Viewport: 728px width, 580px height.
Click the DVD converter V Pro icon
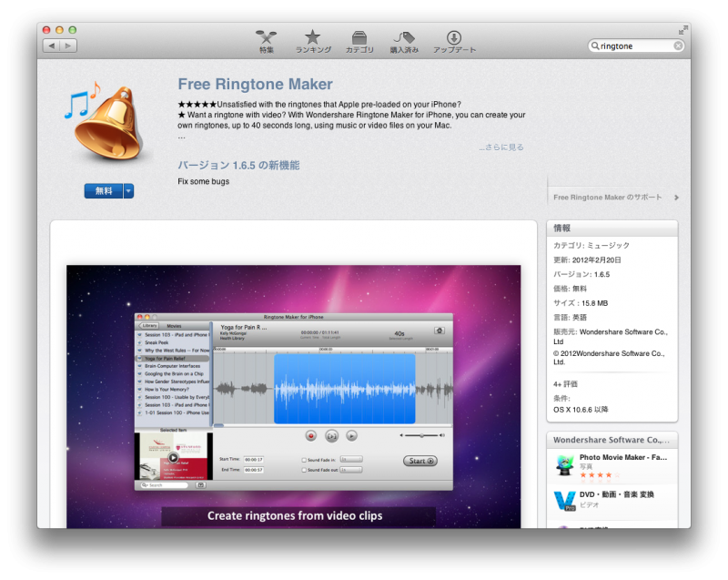coord(564,501)
